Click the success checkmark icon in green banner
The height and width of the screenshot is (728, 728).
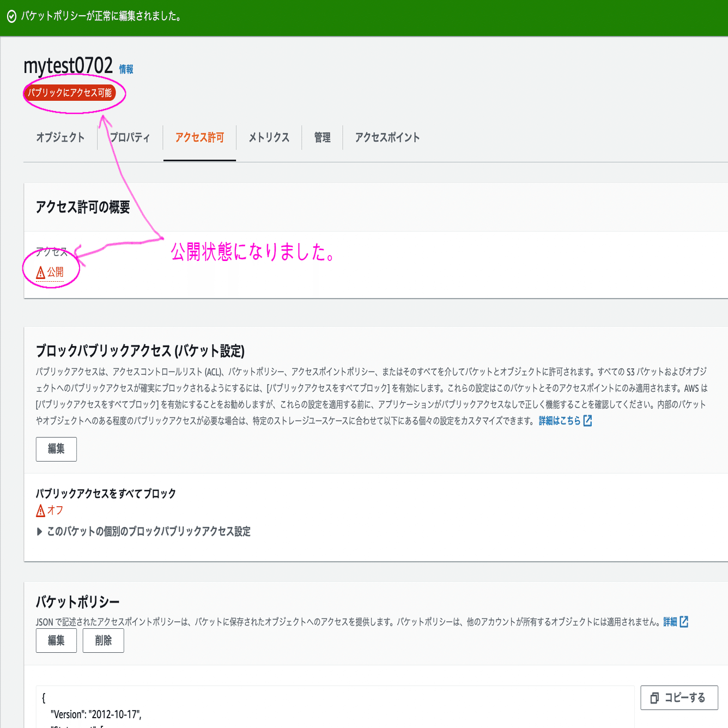pyautogui.click(x=11, y=17)
